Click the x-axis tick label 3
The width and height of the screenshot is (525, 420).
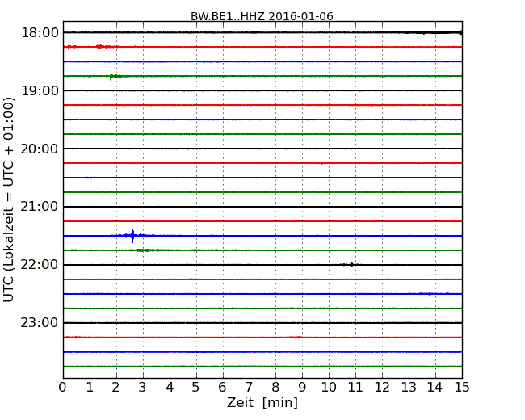[x=143, y=388]
